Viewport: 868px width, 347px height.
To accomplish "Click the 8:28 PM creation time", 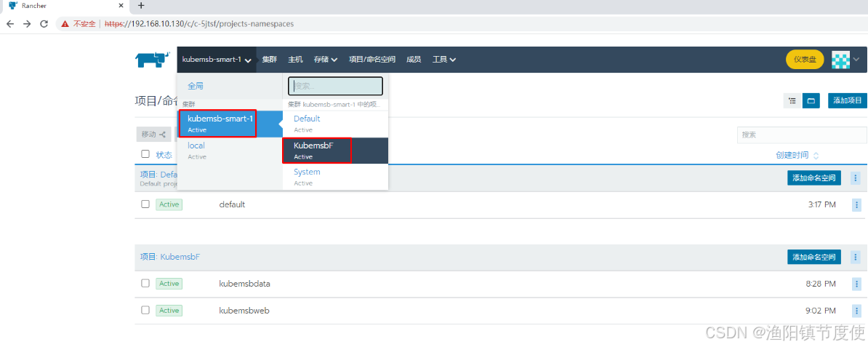I will tap(821, 284).
